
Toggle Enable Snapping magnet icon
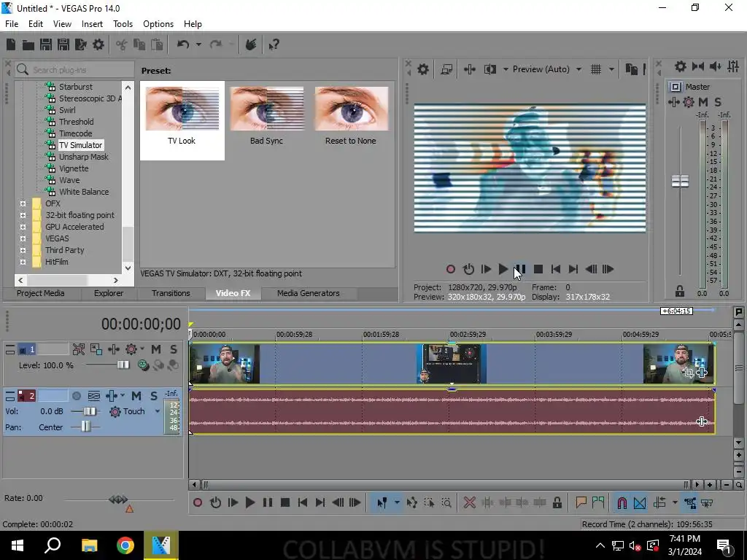[x=622, y=502]
